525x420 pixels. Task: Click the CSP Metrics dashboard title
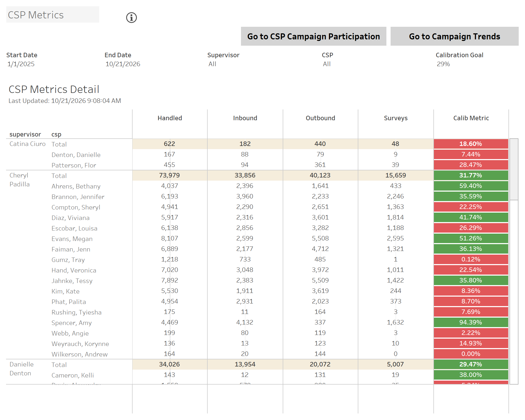(36, 15)
